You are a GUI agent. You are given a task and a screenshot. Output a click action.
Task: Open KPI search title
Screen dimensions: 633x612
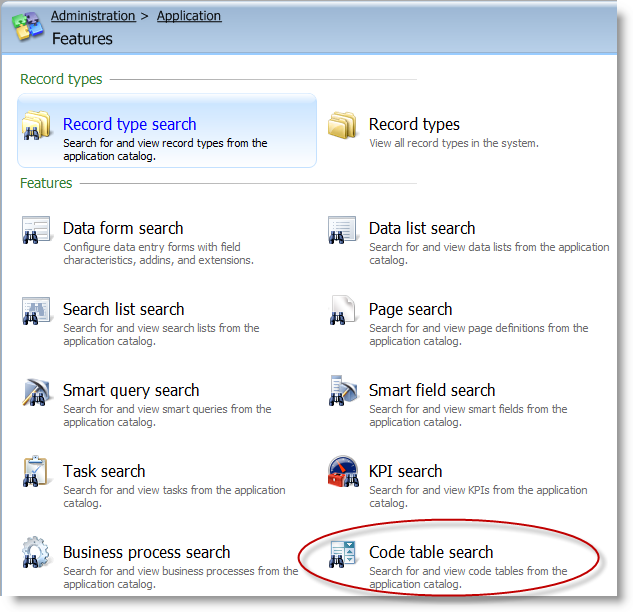pos(406,471)
